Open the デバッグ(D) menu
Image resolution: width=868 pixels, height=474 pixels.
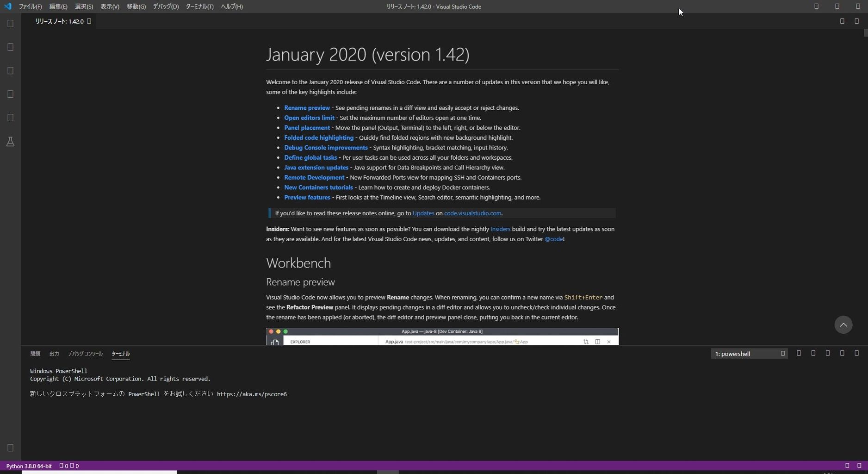tap(166, 6)
